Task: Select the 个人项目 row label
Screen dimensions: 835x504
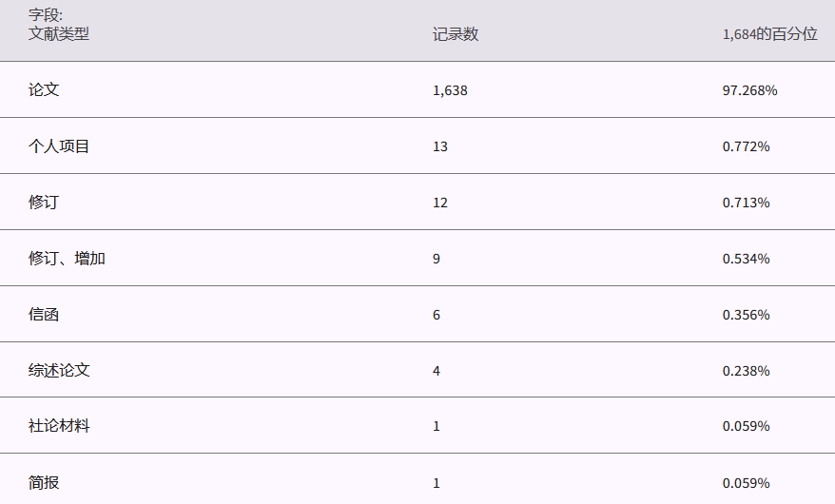Action: [59, 146]
